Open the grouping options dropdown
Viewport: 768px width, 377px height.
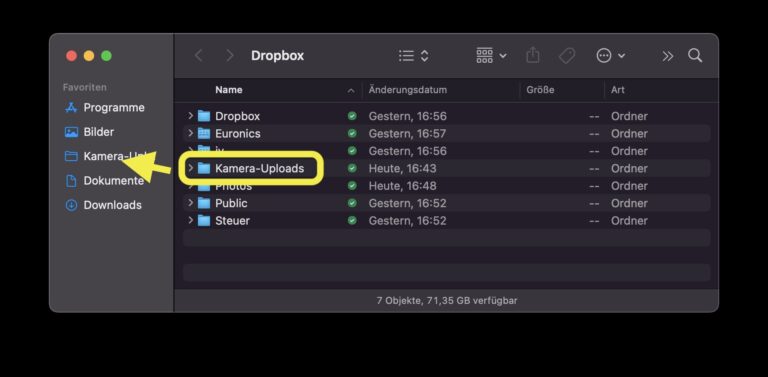tap(491, 56)
